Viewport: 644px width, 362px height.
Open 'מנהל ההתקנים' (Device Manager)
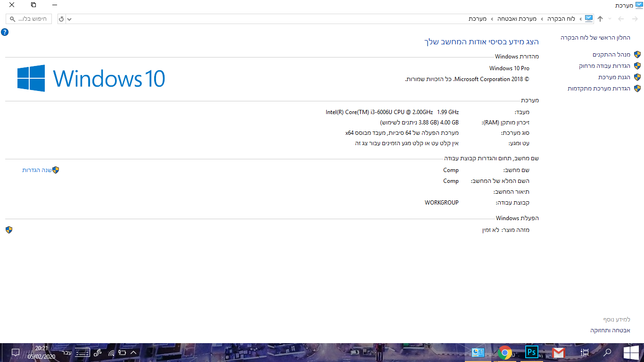pyautogui.click(x=611, y=55)
